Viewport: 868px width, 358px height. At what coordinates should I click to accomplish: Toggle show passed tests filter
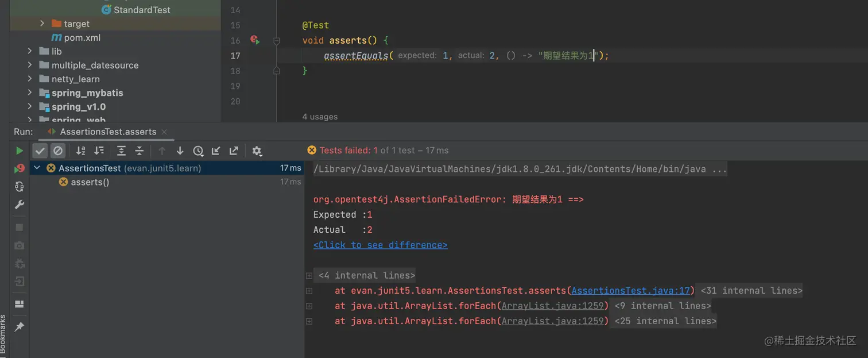point(40,151)
